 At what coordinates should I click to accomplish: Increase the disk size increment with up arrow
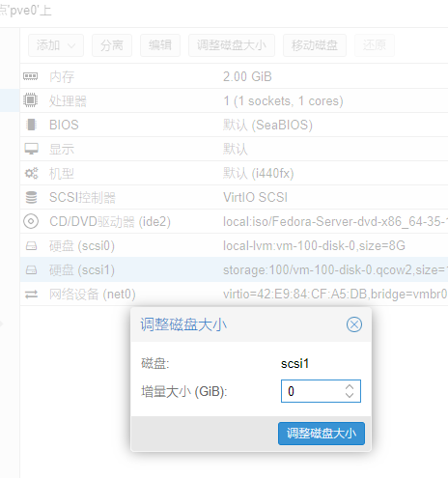(x=350, y=387)
